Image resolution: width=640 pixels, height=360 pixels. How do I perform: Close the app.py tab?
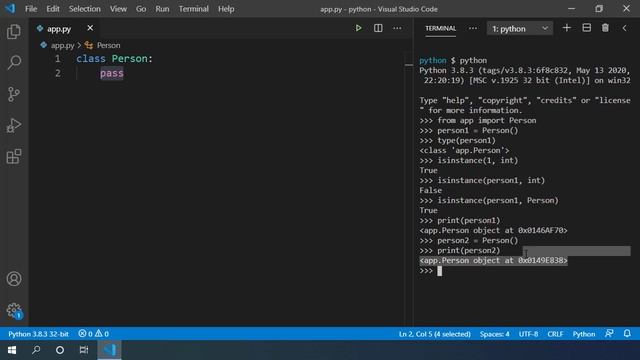point(90,28)
